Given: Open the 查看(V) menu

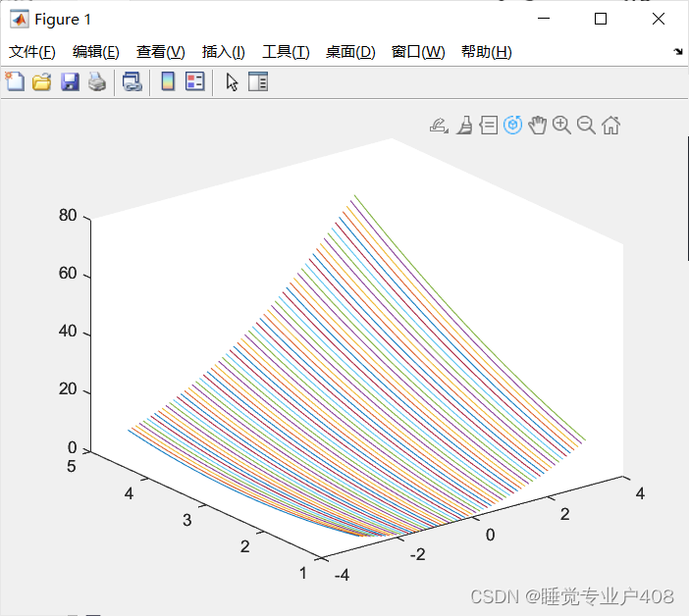Looking at the screenshot, I should tap(161, 52).
